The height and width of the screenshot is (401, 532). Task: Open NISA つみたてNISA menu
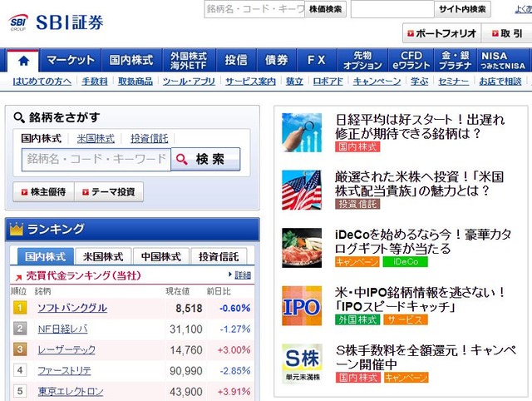tap(503, 60)
